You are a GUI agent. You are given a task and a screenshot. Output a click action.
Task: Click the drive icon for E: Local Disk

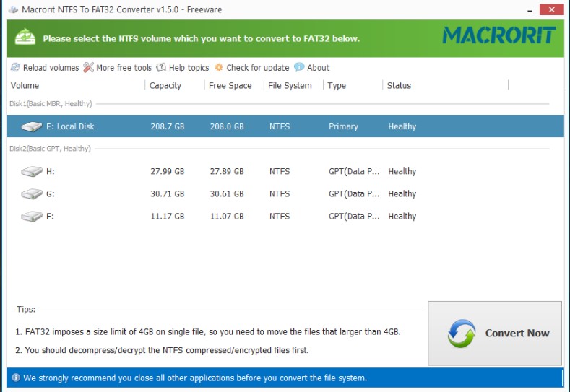pyautogui.click(x=32, y=126)
